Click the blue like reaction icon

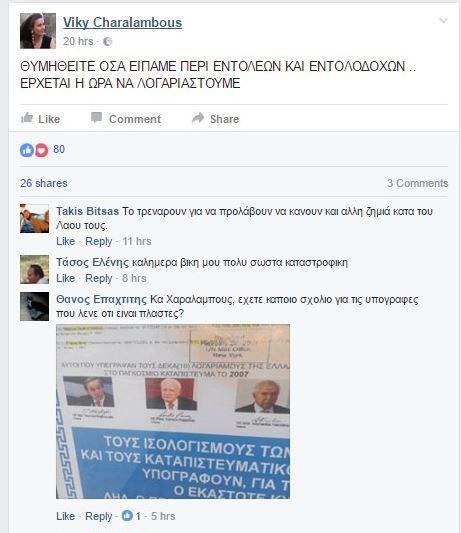tap(27, 150)
